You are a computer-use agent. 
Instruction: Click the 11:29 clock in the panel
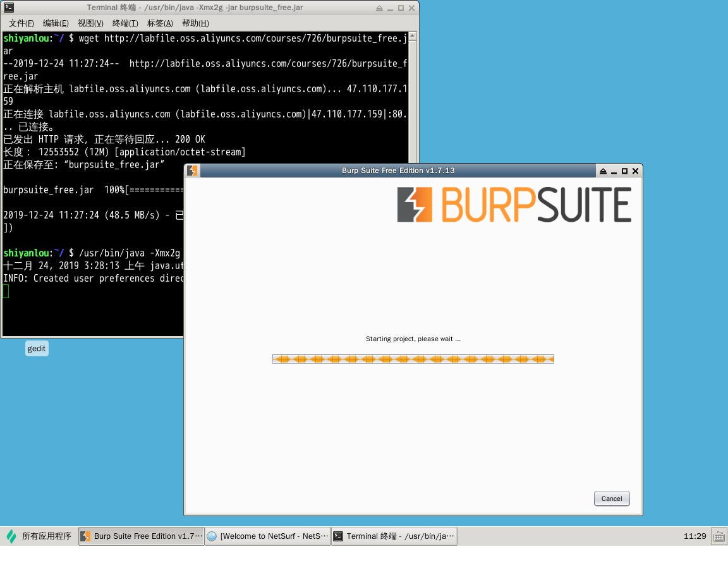(x=695, y=536)
